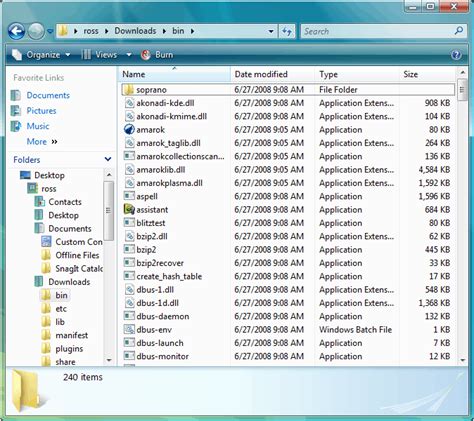This screenshot has height=421, width=474.
Task: Select Desktop root in folder tree
Action: [x=49, y=175]
